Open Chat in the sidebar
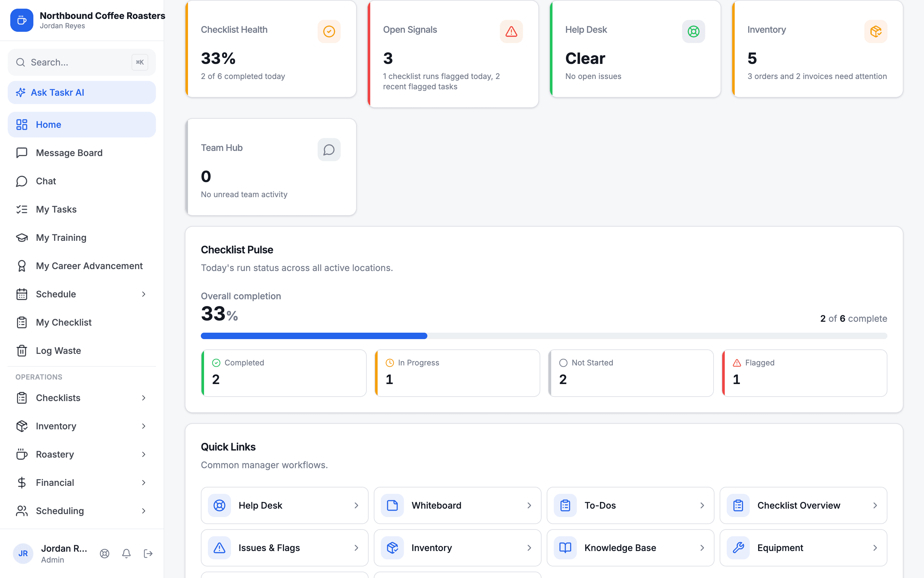The image size is (924, 578). coord(82,181)
